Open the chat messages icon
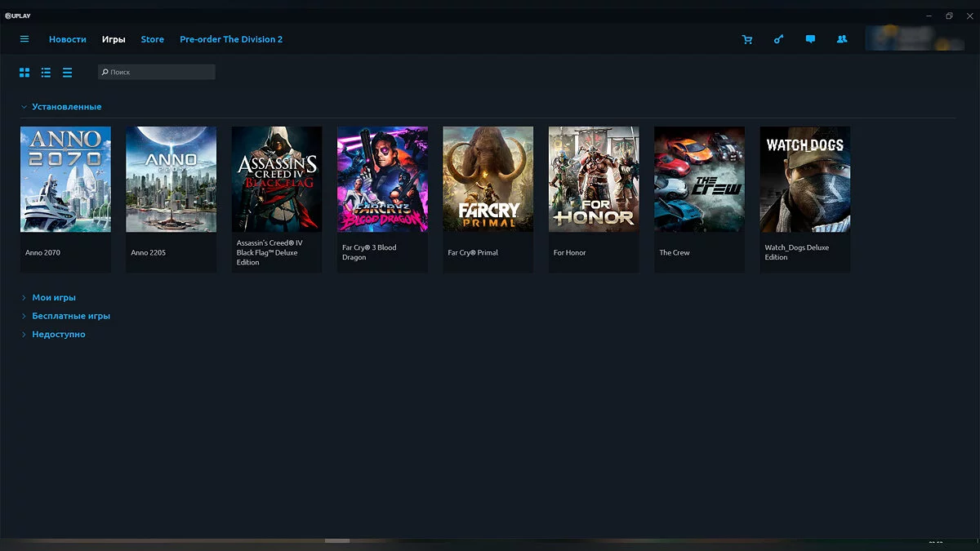The height and width of the screenshot is (551, 980). pyautogui.click(x=810, y=39)
